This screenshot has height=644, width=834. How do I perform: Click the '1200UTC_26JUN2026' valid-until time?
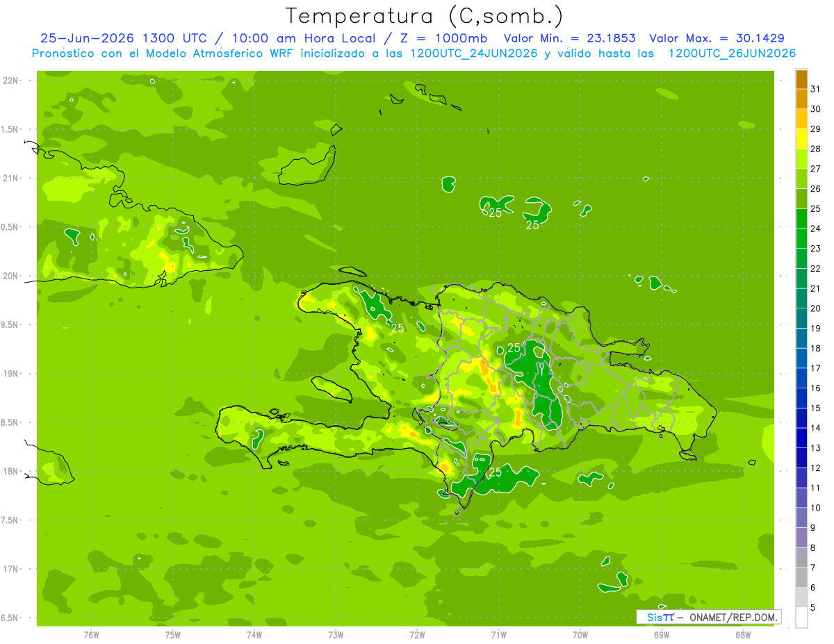tap(732, 53)
